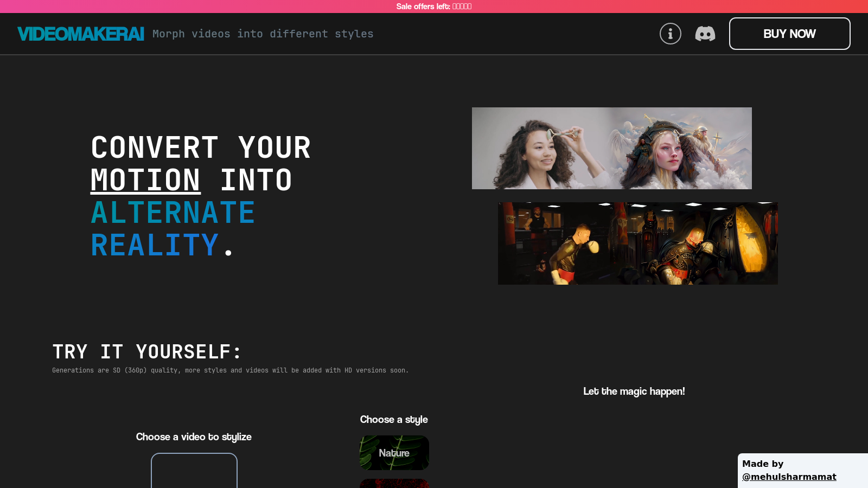Open the @mehulsharmamat link
868x488 pixels.
click(x=789, y=477)
